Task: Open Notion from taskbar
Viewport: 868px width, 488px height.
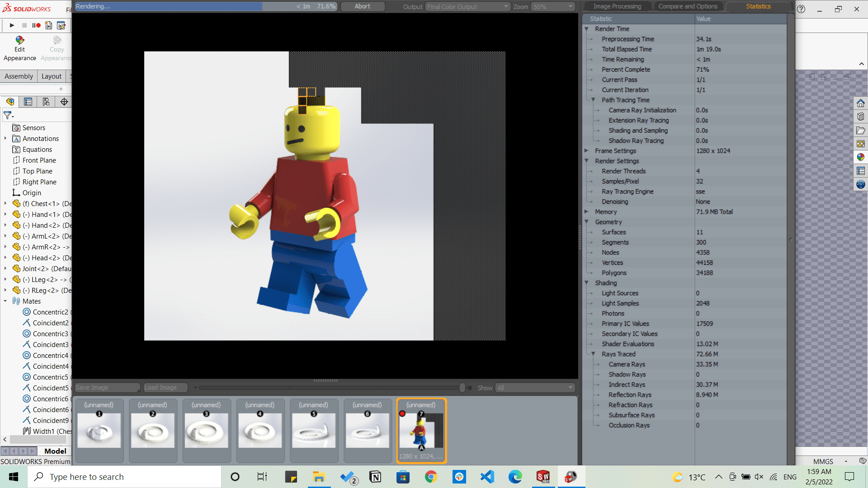Action: pos(375,477)
